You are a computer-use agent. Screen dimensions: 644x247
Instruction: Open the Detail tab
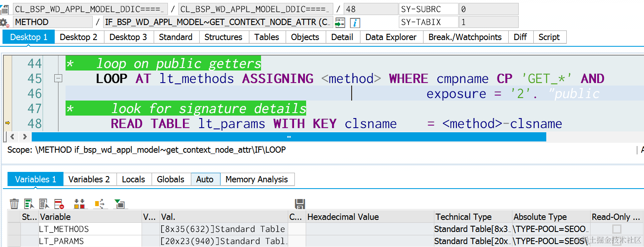pyautogui.click(x=342, y=37)
